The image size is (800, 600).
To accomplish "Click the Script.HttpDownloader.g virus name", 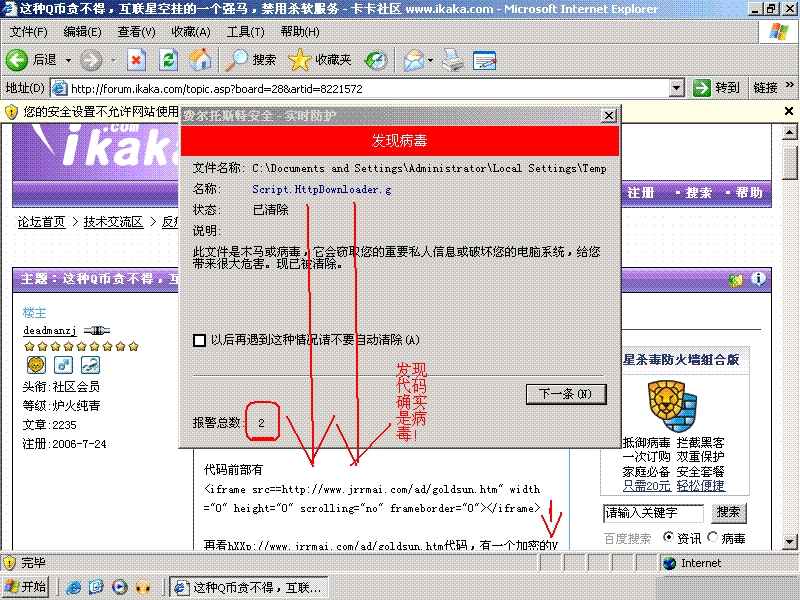I will [321, 189].
